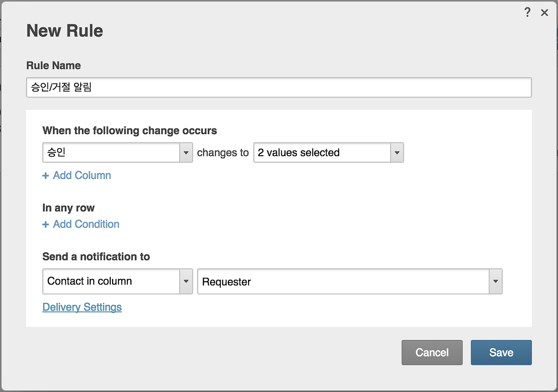Image resolution: width=558 pixels, height=392 pixels.
Task: Open the Delivery Settings link
Action: point(82,308)
